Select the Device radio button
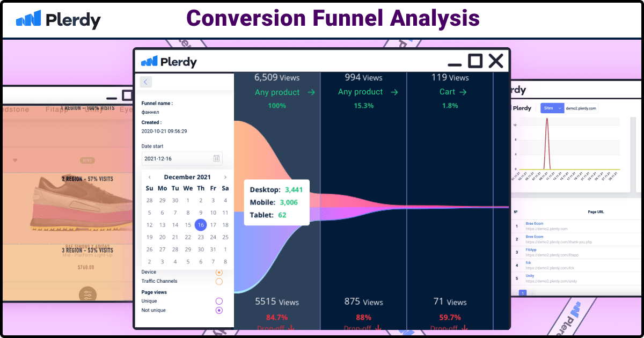This screenshot has width=644, height=338. [219, 272]
